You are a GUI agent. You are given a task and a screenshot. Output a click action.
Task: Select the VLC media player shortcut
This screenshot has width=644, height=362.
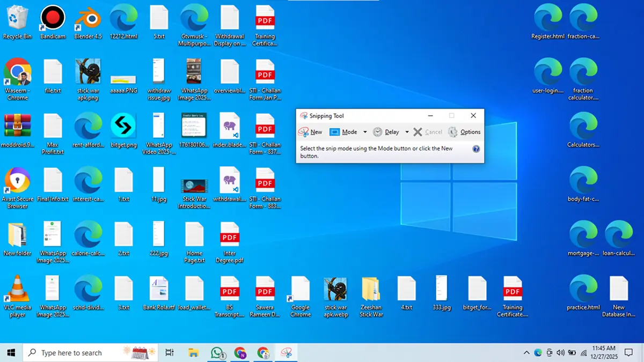17,296
